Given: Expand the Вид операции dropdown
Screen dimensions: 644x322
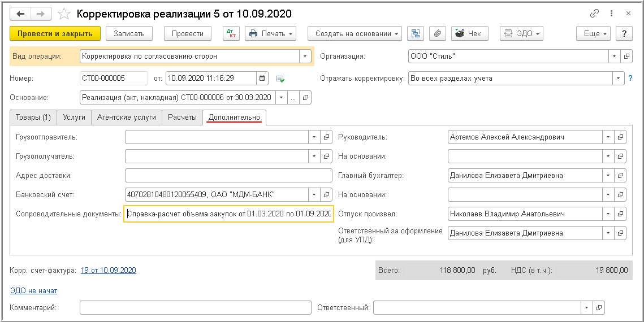Looking at the screenshot, I should click(305, 56).
